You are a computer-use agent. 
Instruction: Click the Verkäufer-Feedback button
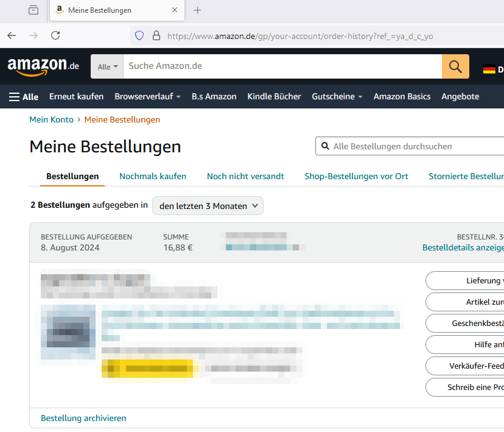click(465, 366)
